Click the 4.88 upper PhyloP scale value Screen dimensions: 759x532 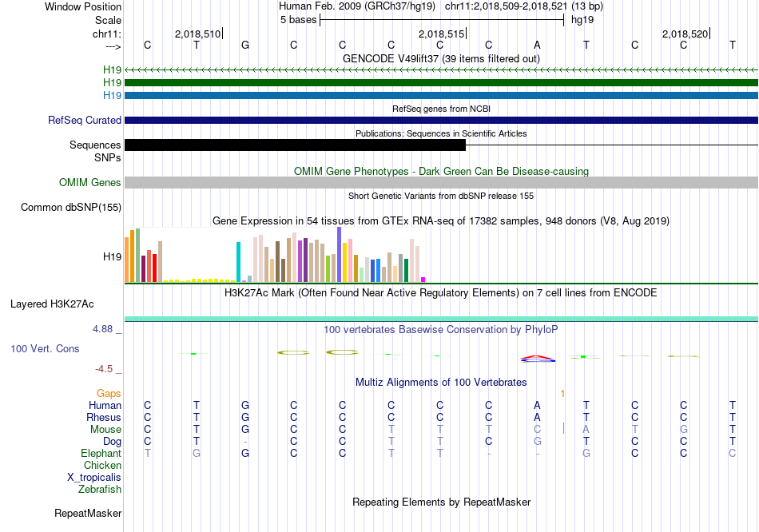pos(102,328)
